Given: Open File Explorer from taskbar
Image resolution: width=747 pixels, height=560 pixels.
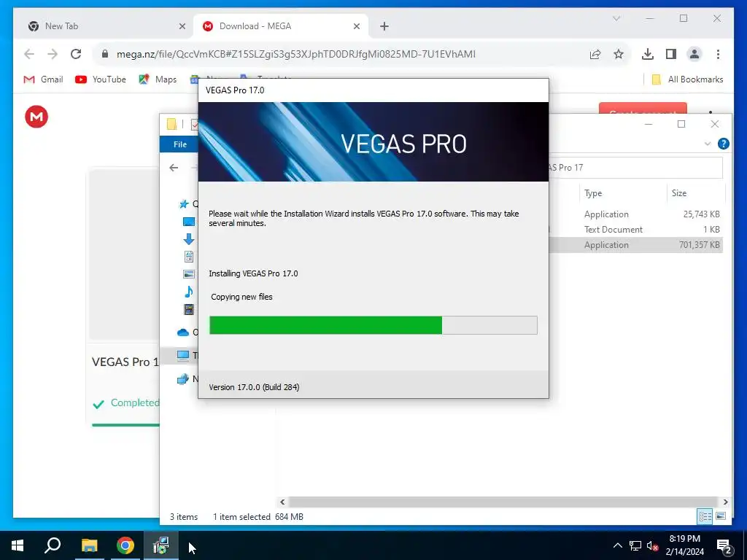Looking at the screenshot, I should point(89,545).
